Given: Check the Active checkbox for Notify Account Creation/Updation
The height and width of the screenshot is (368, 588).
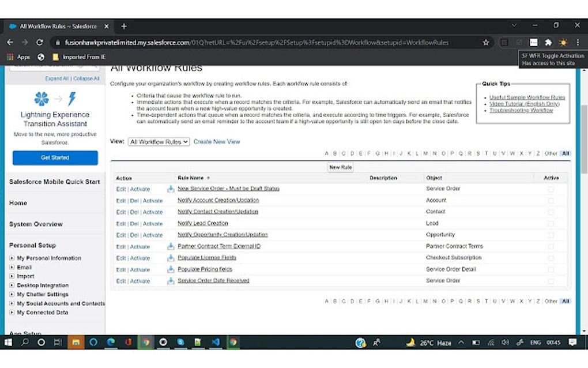Looking at the screenshot, I should (x=551, y=200).
